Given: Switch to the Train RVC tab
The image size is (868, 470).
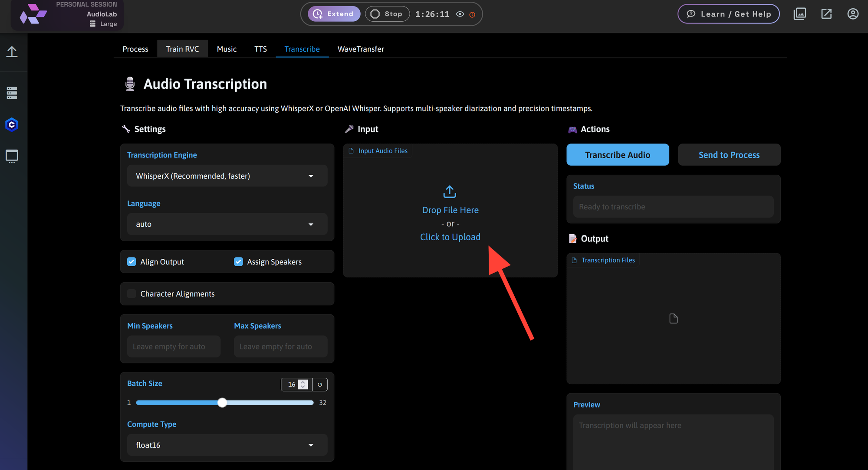Looking at the screenshot, I should tap(182, 49).
